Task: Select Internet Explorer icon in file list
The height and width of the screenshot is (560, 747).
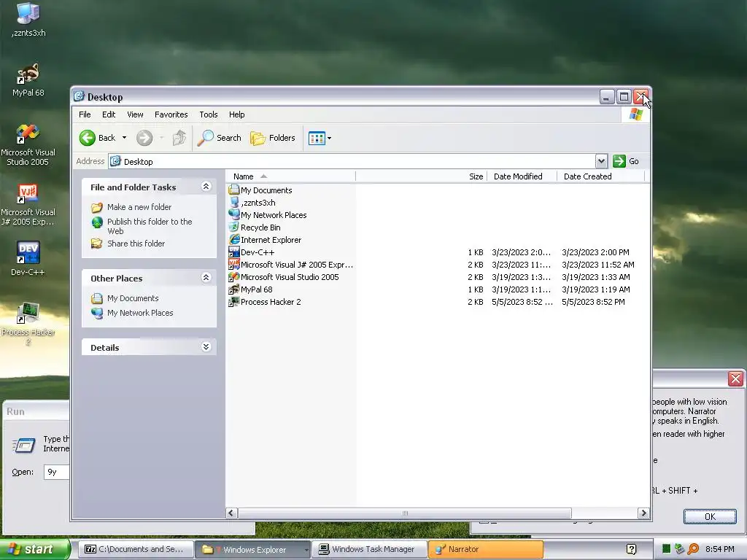Action: tap(234, 239)
